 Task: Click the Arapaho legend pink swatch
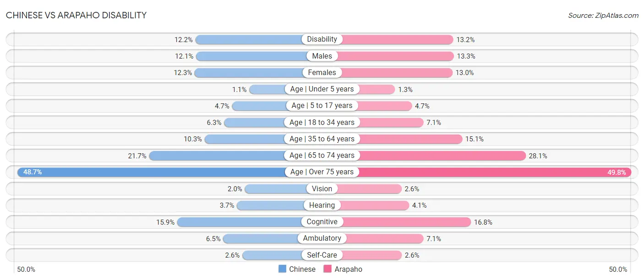327,269
